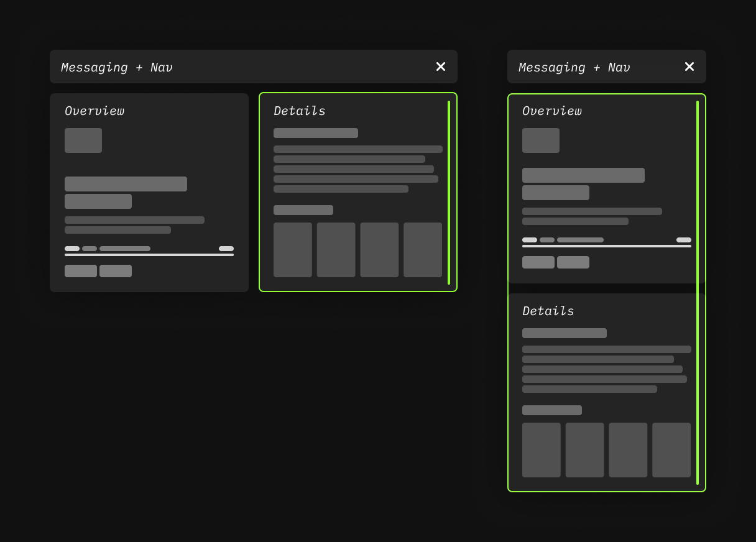Click the progress line in wide Overview card
Image resolution: width=756 pixels, height=542 pixels.
point(149,255)
